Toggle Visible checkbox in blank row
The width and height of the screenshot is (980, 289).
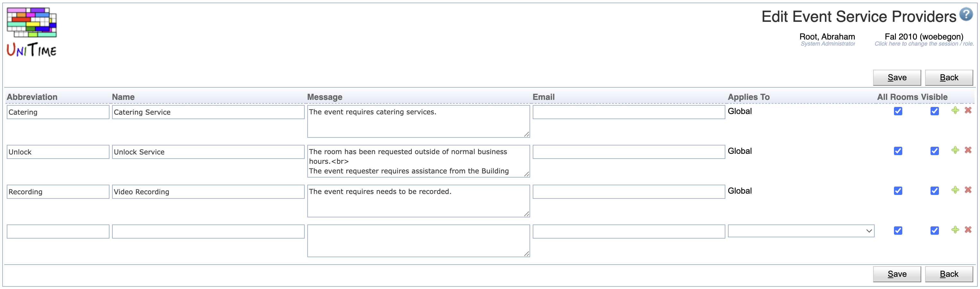click(x=934, y=231)
